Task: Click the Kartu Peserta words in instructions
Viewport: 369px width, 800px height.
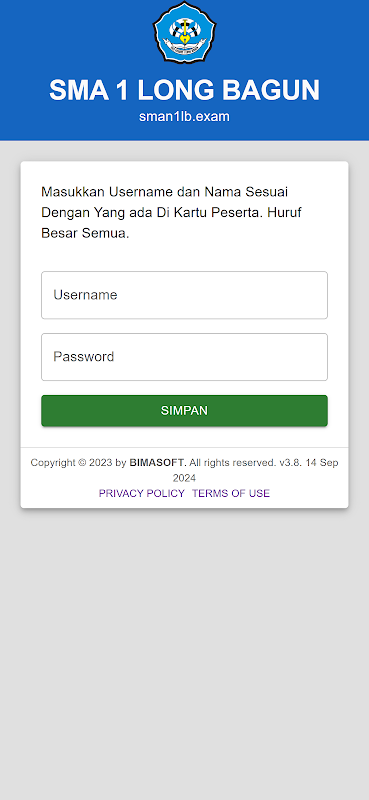Action: [217, 213]
